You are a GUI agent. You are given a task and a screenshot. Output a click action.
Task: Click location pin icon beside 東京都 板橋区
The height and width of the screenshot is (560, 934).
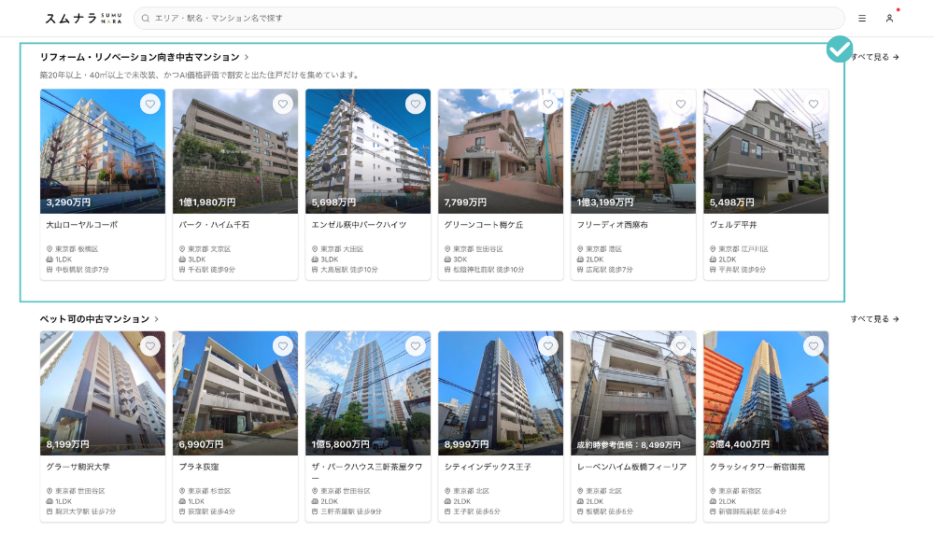50,249
